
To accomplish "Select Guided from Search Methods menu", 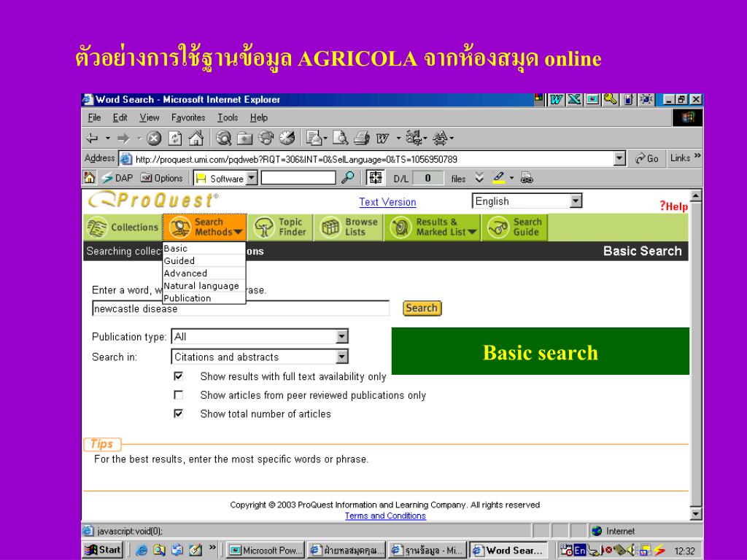I will (x=204, y=261).
